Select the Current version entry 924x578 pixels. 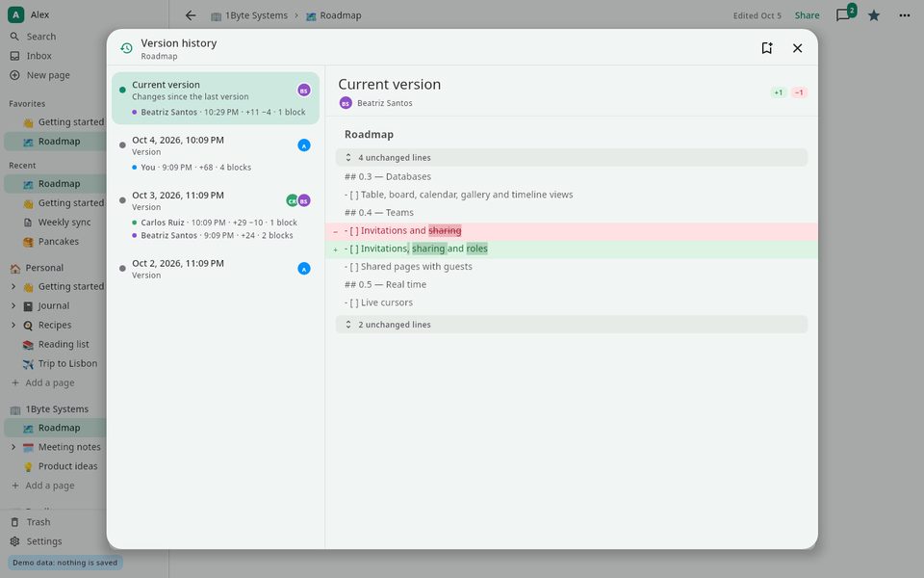point(216,98)
